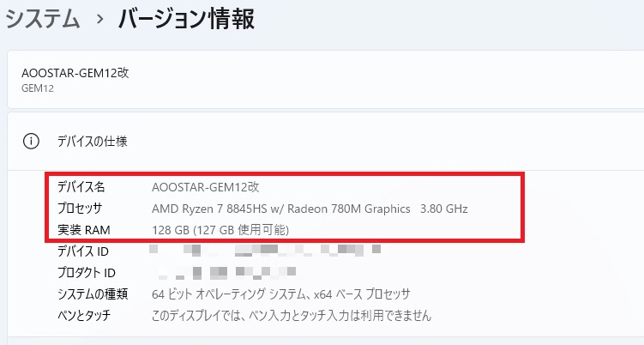Select the 128 GB RAM value
The width and height of the screenshot is (644, 345).
point(220,230)
